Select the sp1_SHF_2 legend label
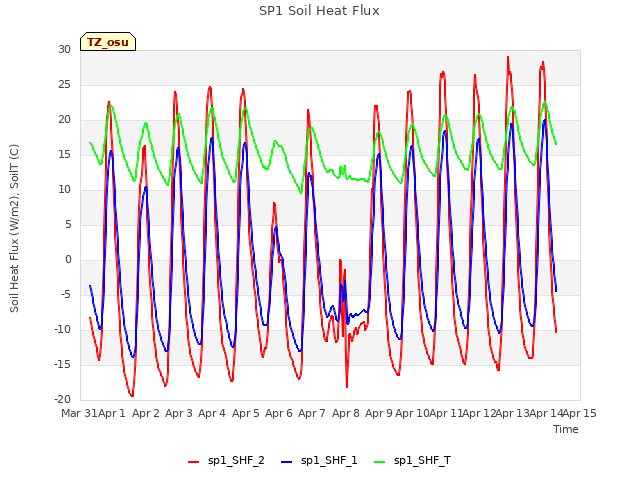The height and width of the screenshot is (480, 640). (236, 460)
